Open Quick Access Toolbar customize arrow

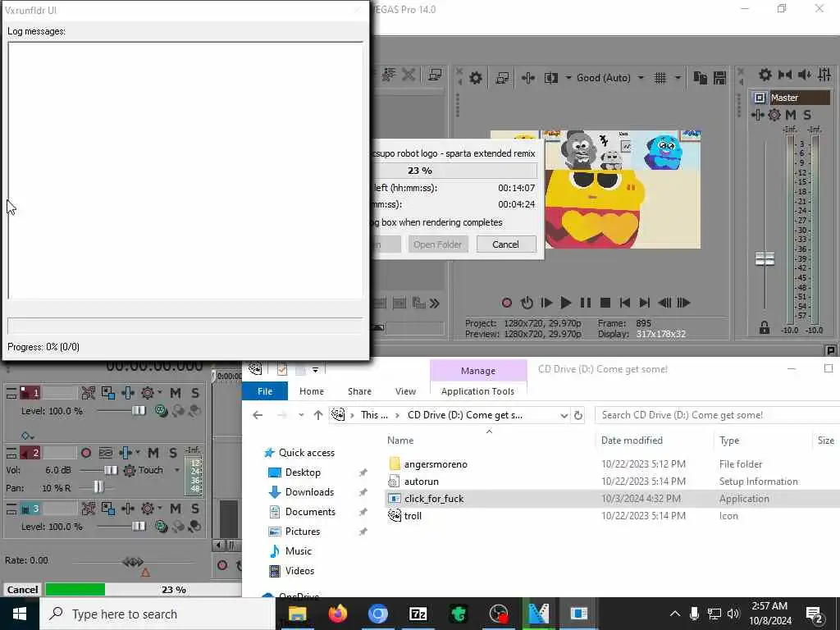tap(316, 370)
